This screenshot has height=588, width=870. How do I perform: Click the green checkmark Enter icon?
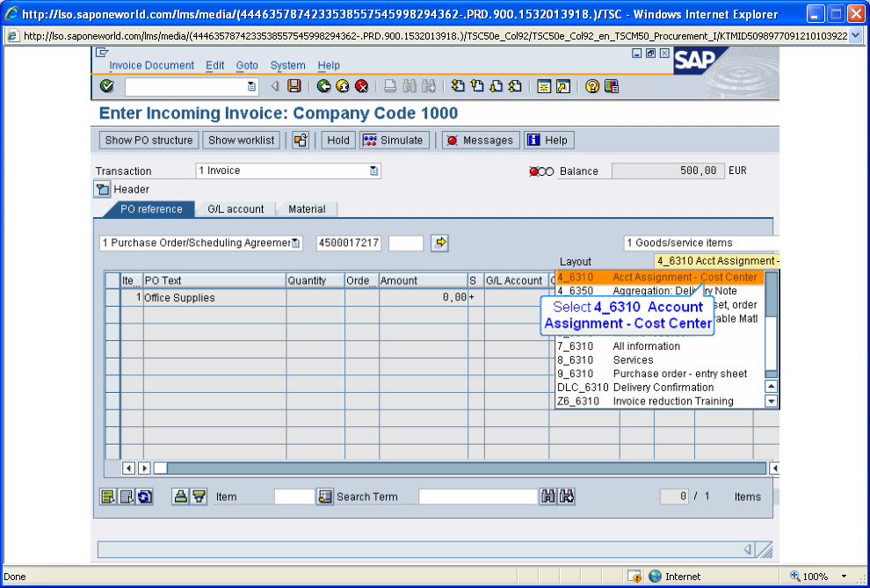point(106,86)
